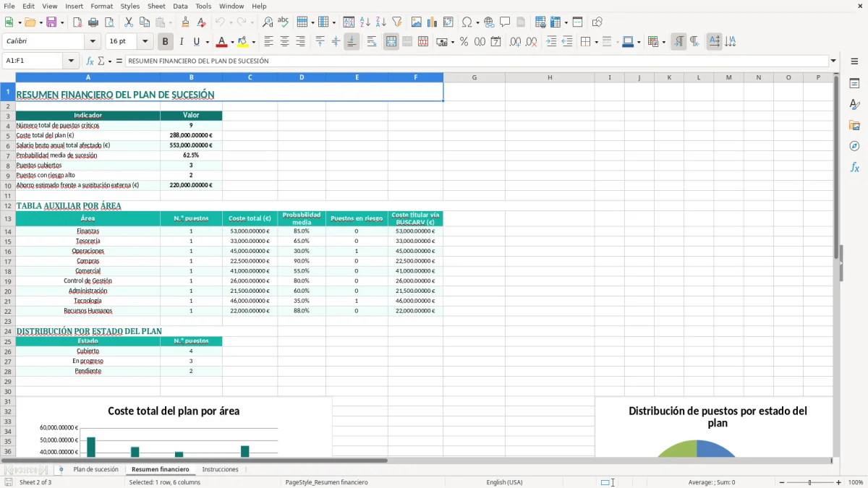
Task: Toggle Center Horizontally alignment
Action: [284, 42]
